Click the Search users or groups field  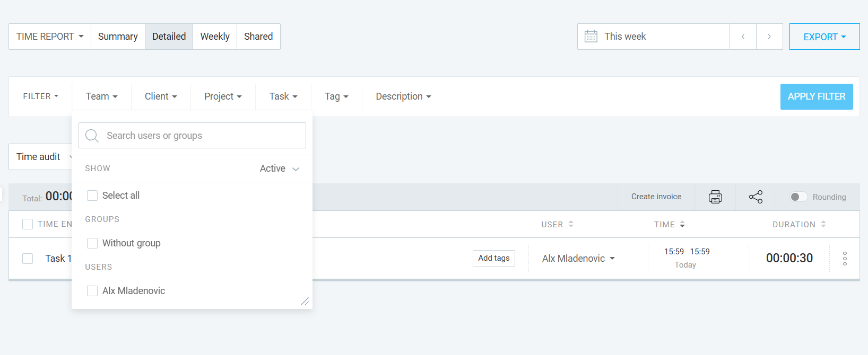tap(192, 136)
